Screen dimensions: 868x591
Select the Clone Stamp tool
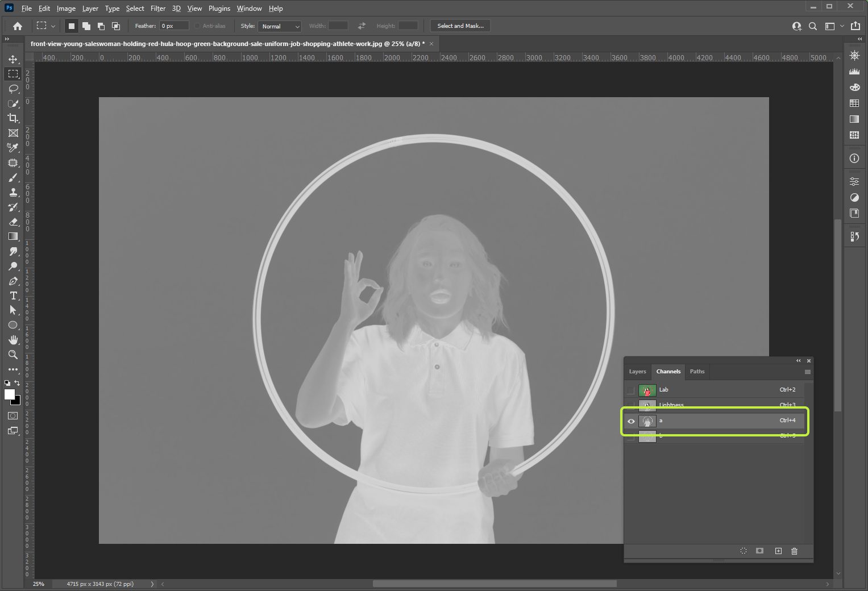click(13, 193)
